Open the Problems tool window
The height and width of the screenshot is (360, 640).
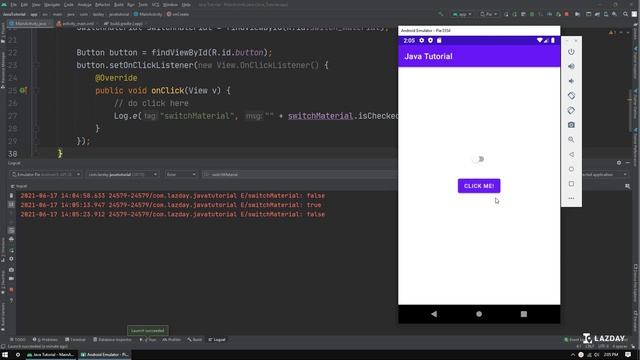click(x=45, y=340)
